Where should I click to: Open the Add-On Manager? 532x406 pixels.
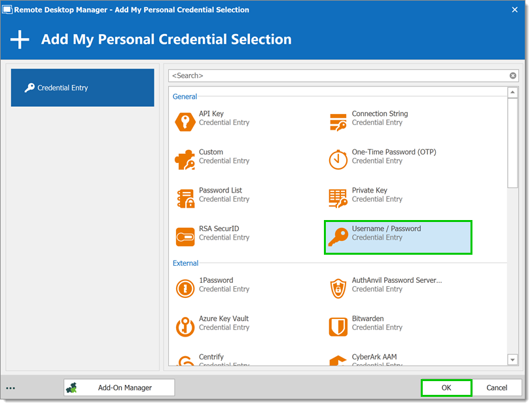(119, 388)
